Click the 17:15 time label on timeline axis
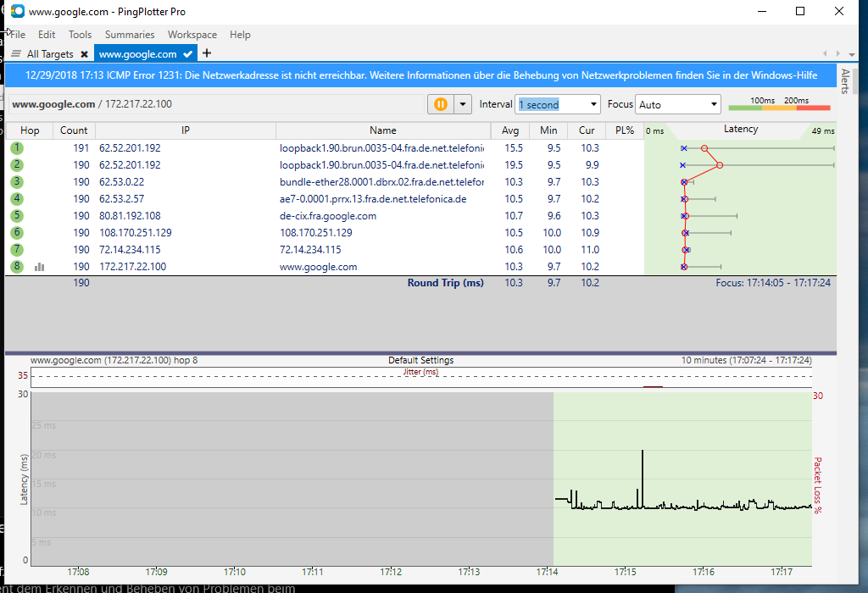This screenshot has height=593, width=868. pyautogui.click(x=625, y=572)
